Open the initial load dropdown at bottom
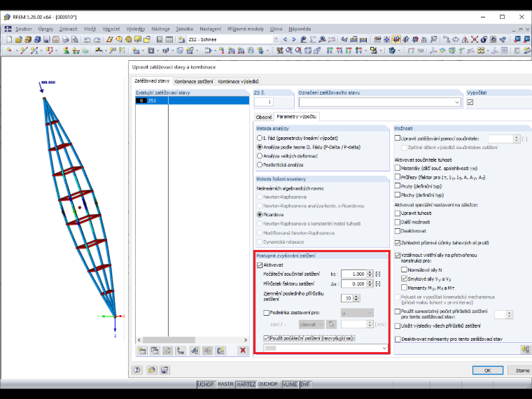 [x=384, y=348]
